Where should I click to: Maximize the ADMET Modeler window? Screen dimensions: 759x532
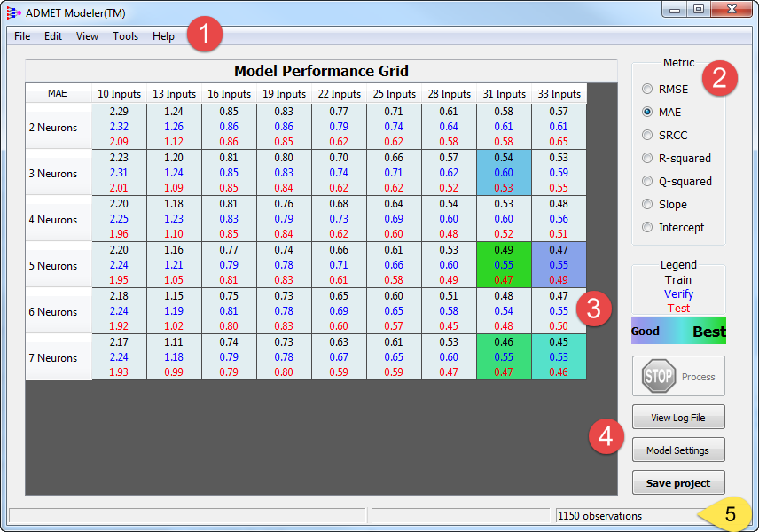coord(699,9)
